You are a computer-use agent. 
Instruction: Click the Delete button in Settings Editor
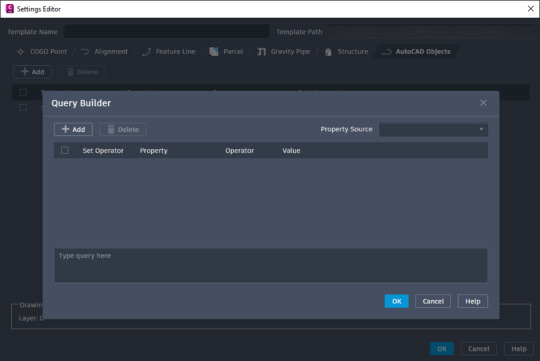(82, 72)
